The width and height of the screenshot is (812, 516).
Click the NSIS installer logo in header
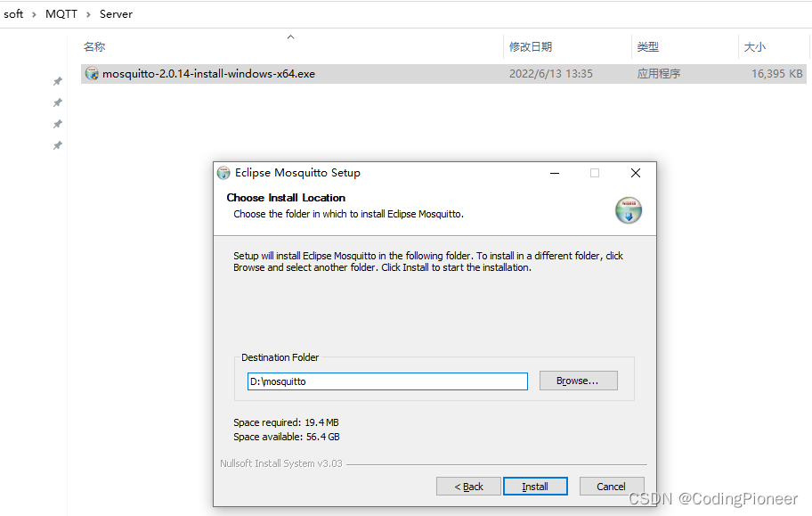(629, 210)
